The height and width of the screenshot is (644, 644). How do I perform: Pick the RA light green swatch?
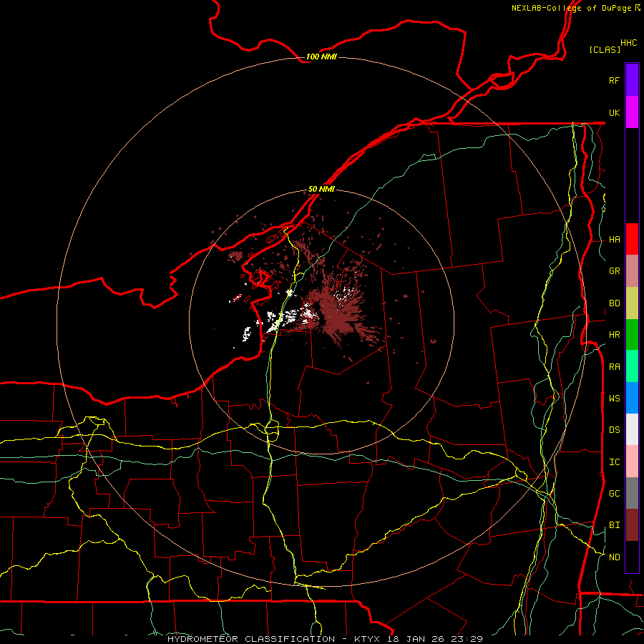coord(632,366)
